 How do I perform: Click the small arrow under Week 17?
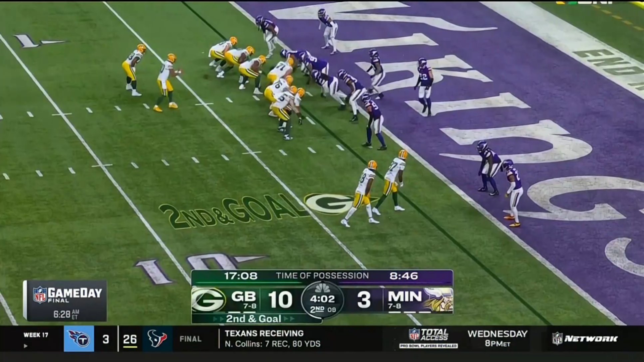click(26, 346)
